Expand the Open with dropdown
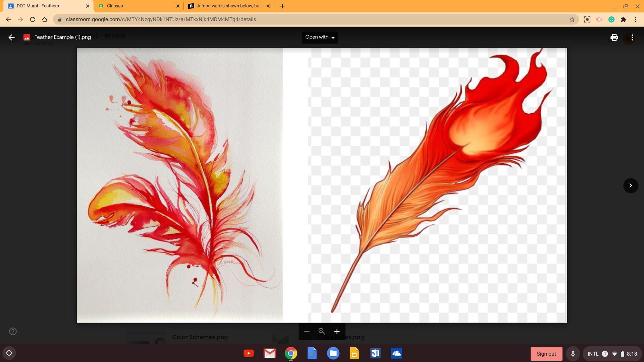The image size is (644, 362). click(320, 37)
